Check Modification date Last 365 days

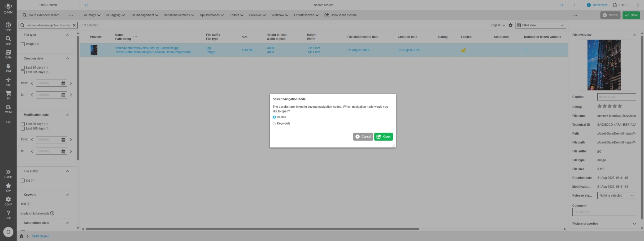pos(23,129)
